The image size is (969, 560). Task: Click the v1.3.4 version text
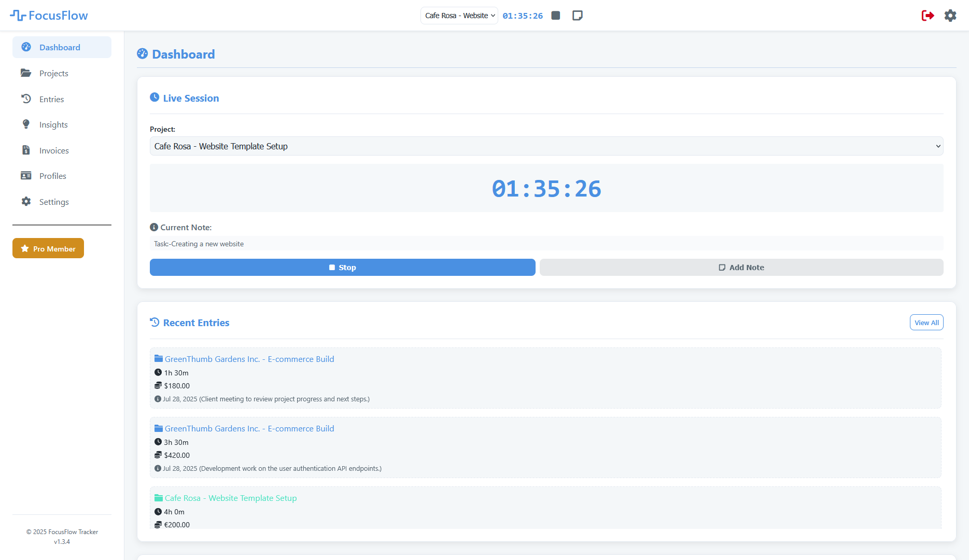click(x=62, y=541)
